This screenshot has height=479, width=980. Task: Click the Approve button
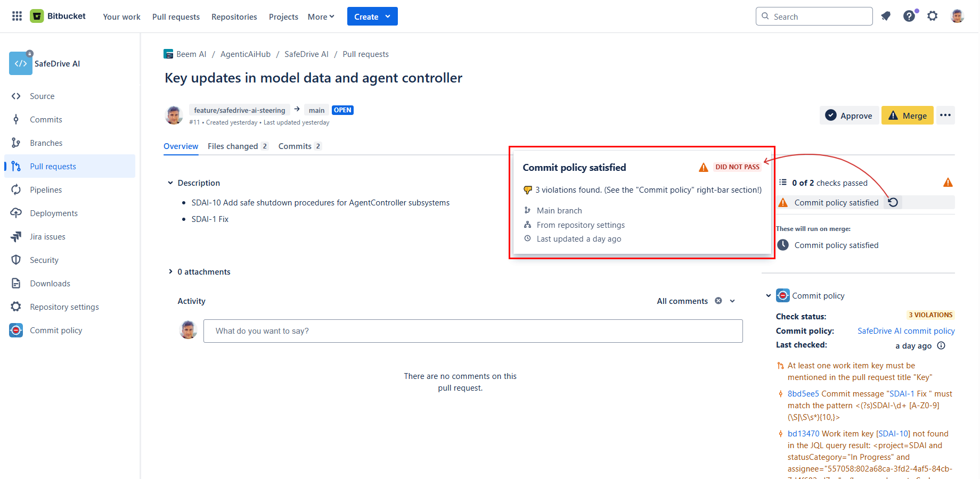pos(849,115)
